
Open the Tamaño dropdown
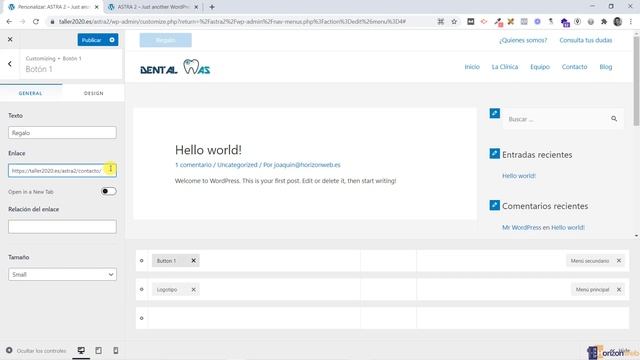[x=62, y=274]
